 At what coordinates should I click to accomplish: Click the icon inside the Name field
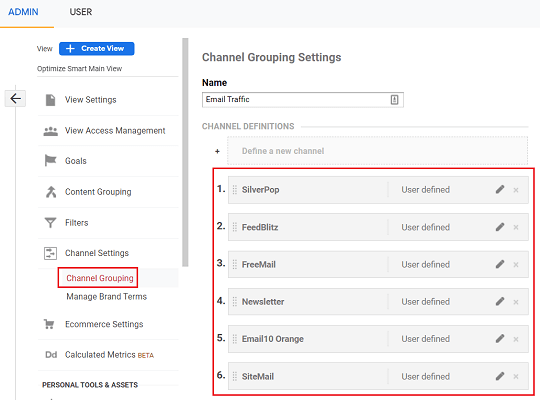394,100
